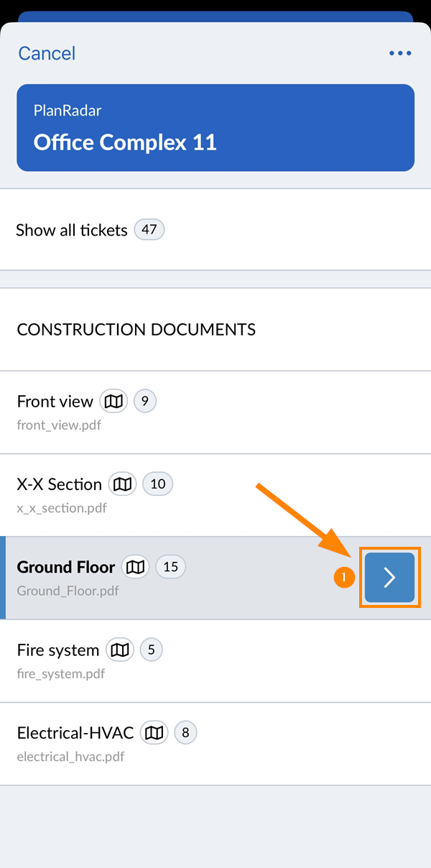Screen dimensions: 431x868
Task: Select the Office Complex 11 project card
Action: coord(215,128)
